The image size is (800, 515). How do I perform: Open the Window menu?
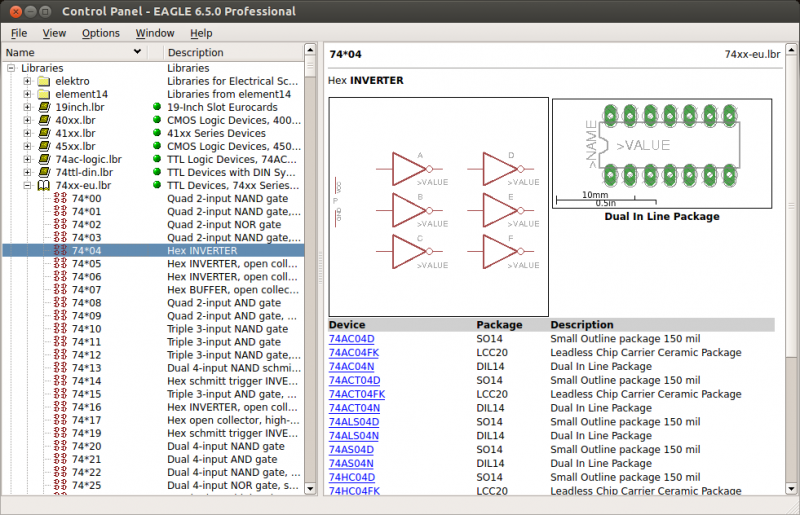155,33
